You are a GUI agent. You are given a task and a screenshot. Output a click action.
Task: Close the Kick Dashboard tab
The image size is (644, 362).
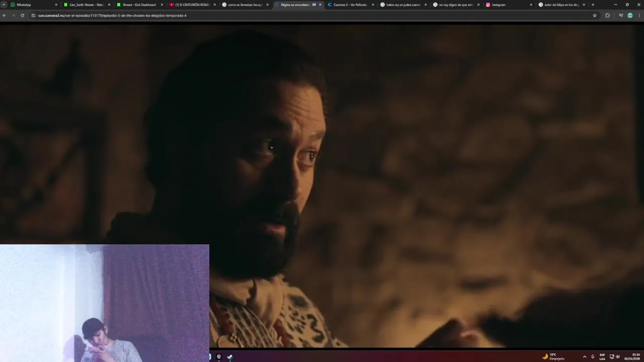[162, 5]
